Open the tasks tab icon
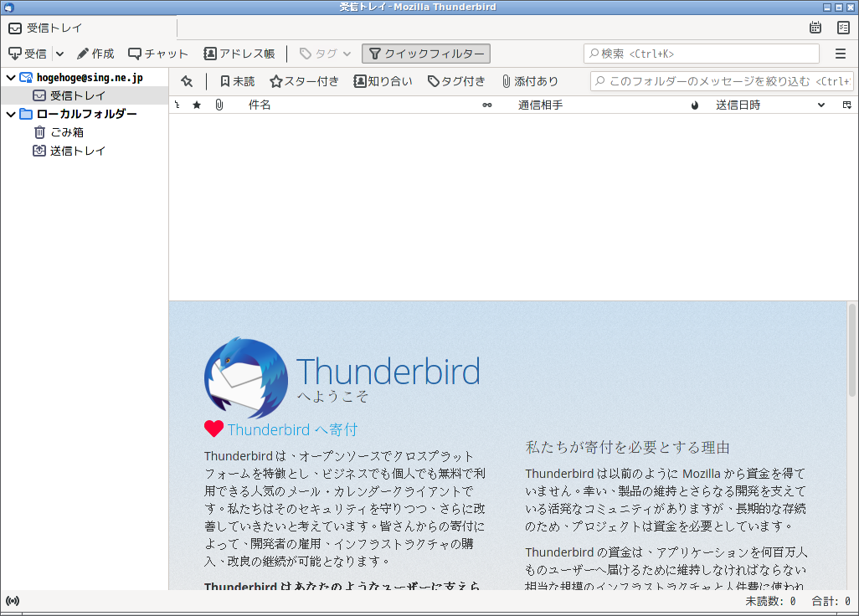 [x=843, y=28]
